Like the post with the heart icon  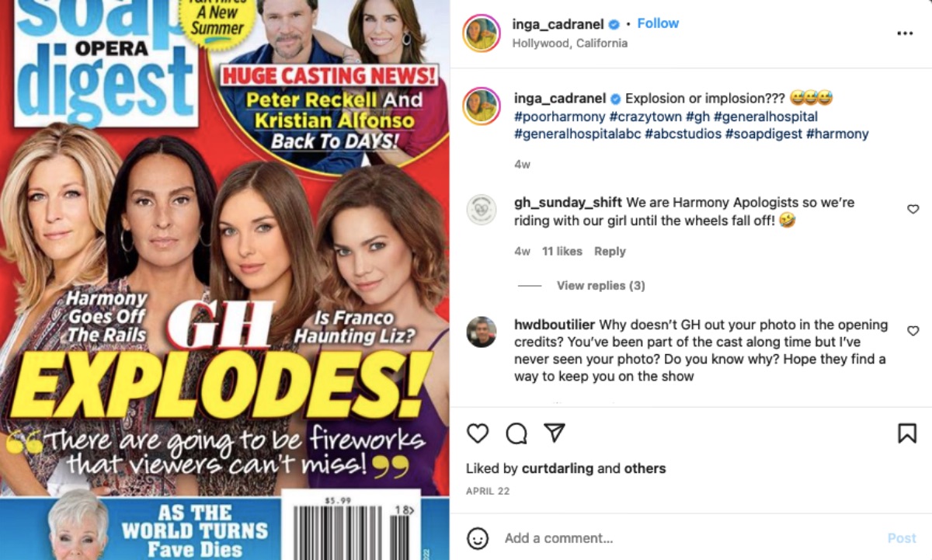[478, 433]
